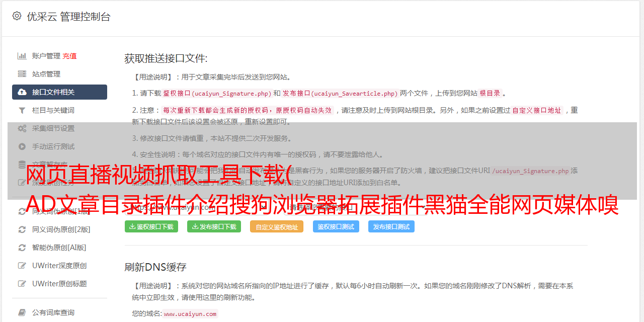Click refresh icon for 智能伪原创[AI版]

pos(22,248)
